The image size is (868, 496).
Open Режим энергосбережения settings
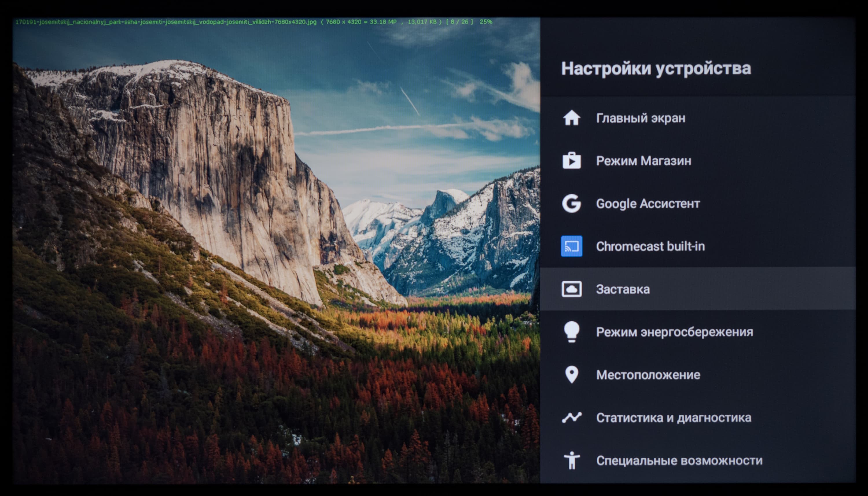click(x=674, y=332)
